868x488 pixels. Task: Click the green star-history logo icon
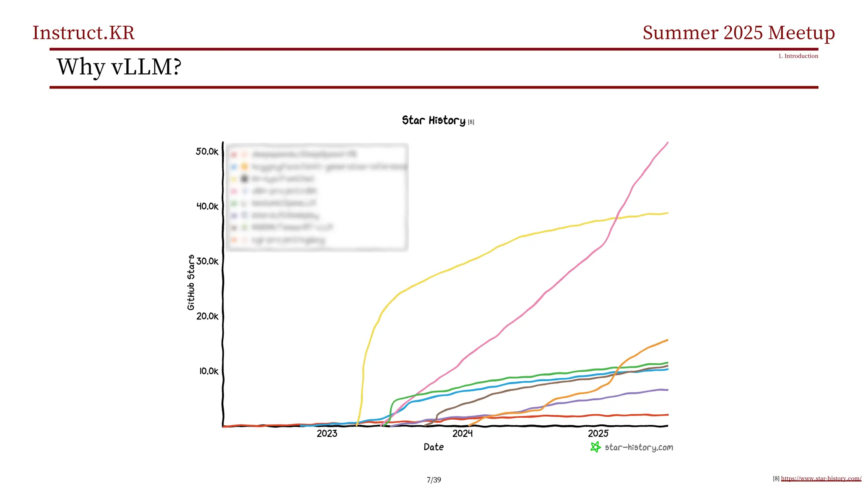tap(595, 447)
